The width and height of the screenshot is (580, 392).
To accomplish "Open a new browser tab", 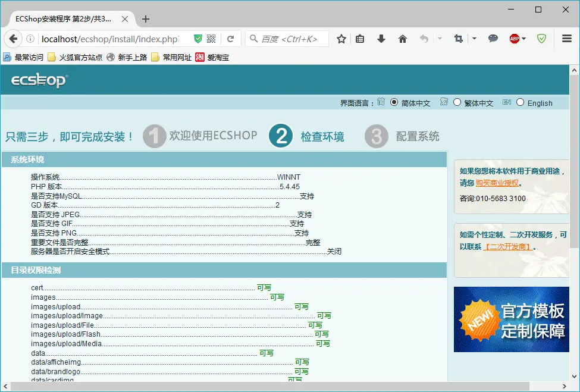I will tap(146, 18).
